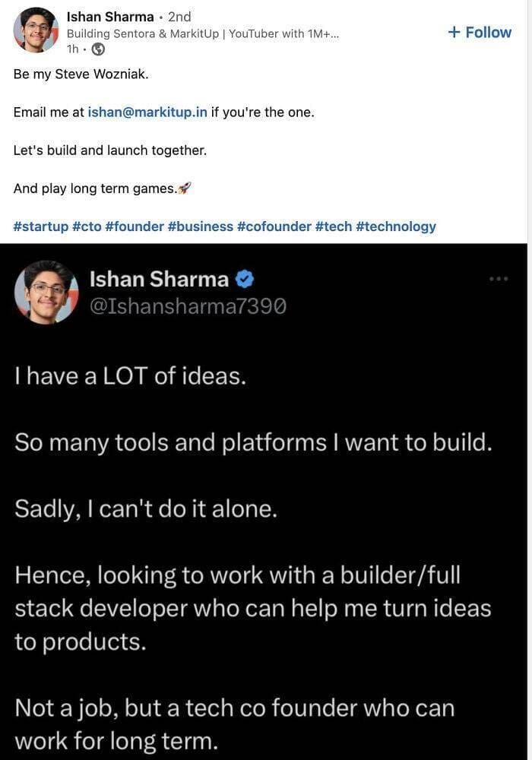Screen dimensions: 532x760
Task: Open the ishan@markitup.in email link
Action: coord(147,112)
